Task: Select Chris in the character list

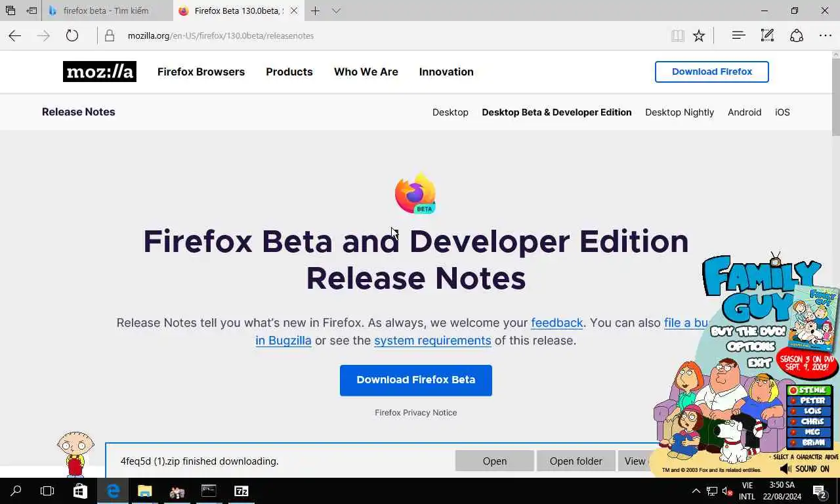Action: coord(809,421)
